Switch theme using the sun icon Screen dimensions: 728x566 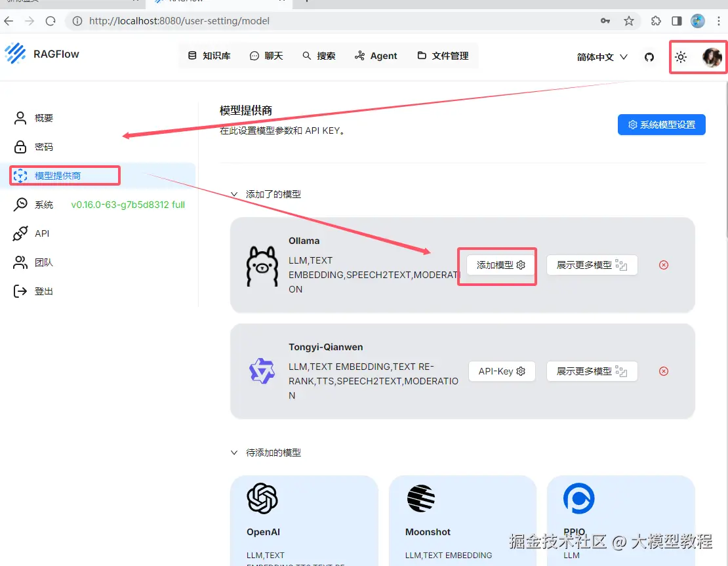pyautogui.click(x=681, y=57)
